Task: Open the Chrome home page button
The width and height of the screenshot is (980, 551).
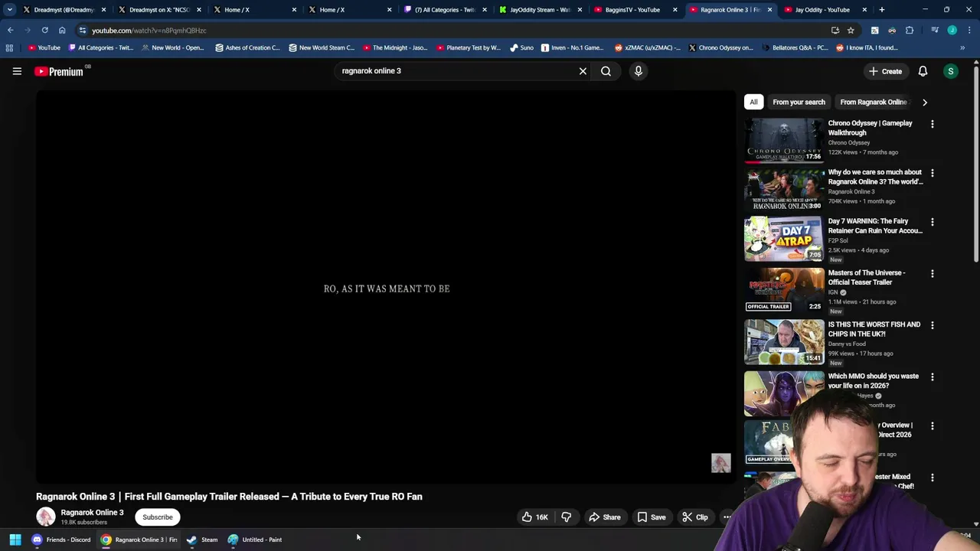Action: (62, 31)
